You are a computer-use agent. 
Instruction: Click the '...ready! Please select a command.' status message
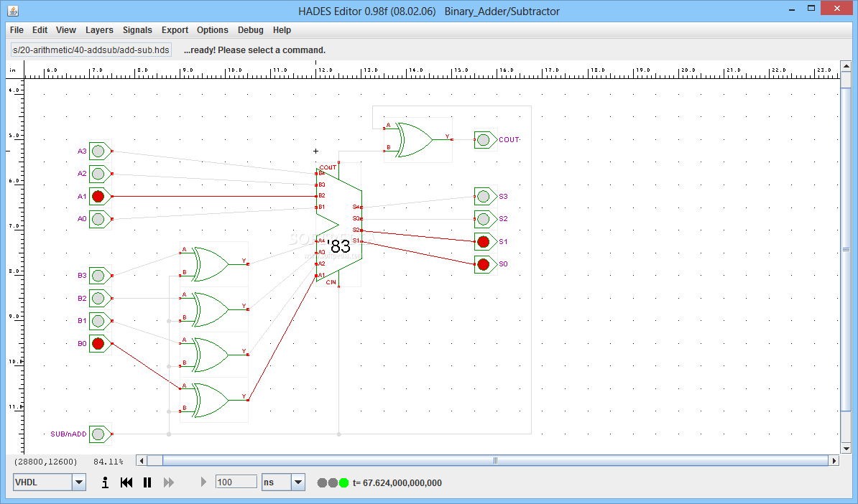click(254, 50)
